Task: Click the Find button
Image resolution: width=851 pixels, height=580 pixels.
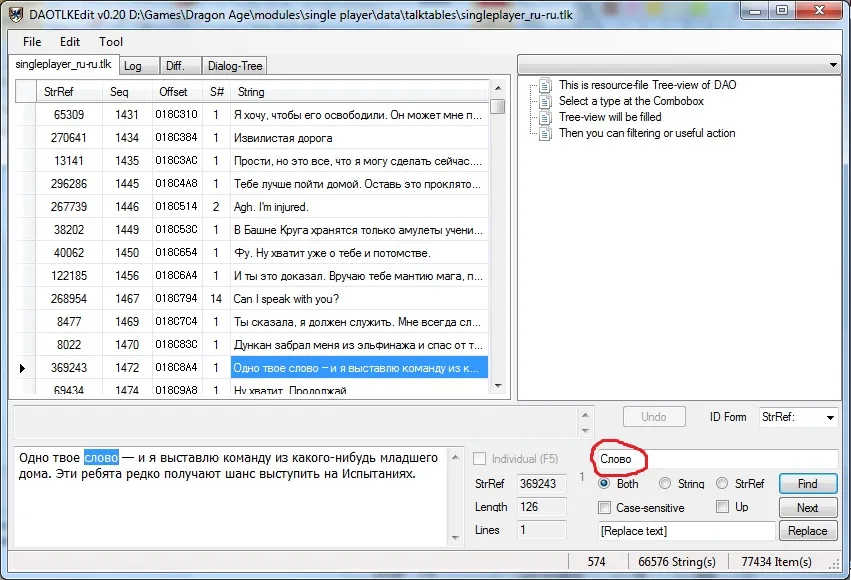Action: (807, 484)
